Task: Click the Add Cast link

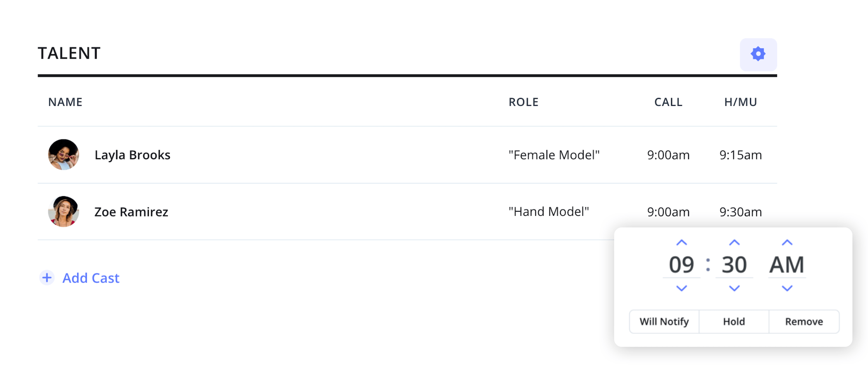Action: pyautogui.click(x=91, y=278)
